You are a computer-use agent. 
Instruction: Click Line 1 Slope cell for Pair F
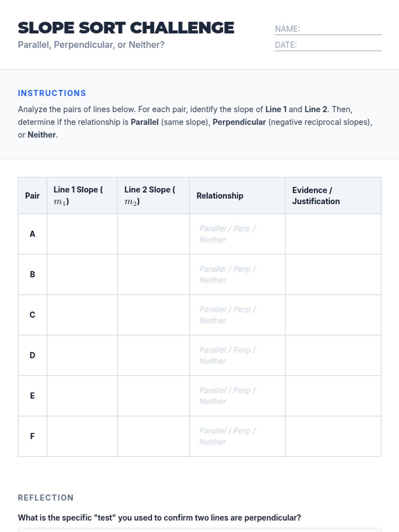point(82,436)
